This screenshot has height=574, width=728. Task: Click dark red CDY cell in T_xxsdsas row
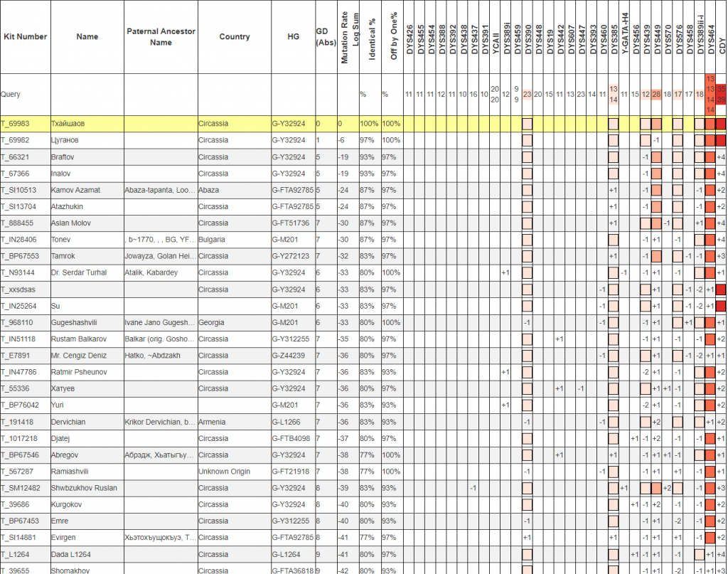click(721, 289)
